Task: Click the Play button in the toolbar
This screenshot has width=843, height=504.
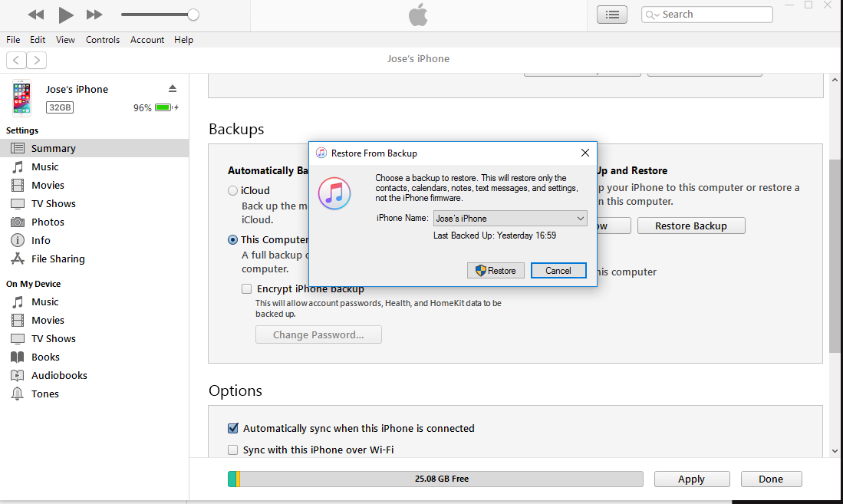Action: pos(66,15)
